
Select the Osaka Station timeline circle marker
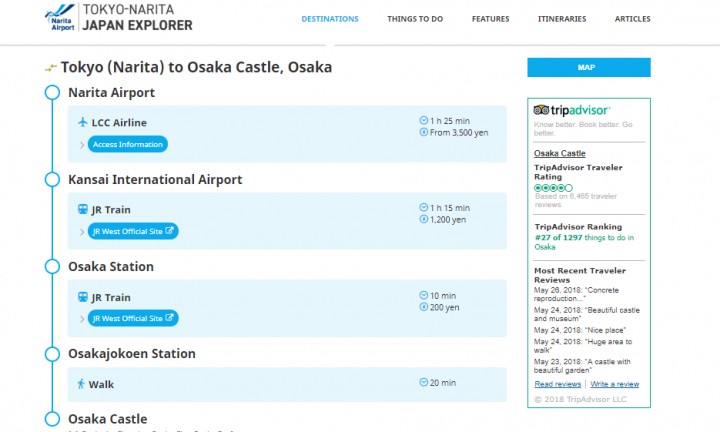(52, 266)
